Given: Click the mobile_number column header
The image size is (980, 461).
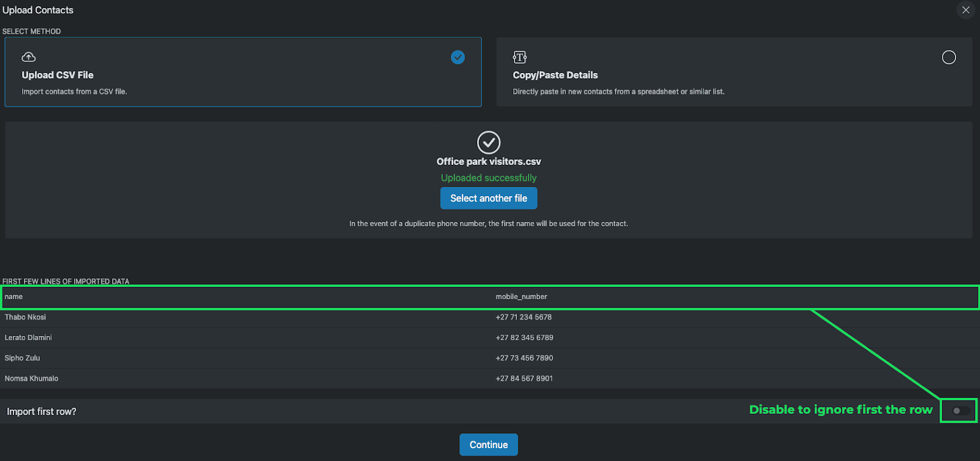Looking at the screenshot, I should point(521,297).
